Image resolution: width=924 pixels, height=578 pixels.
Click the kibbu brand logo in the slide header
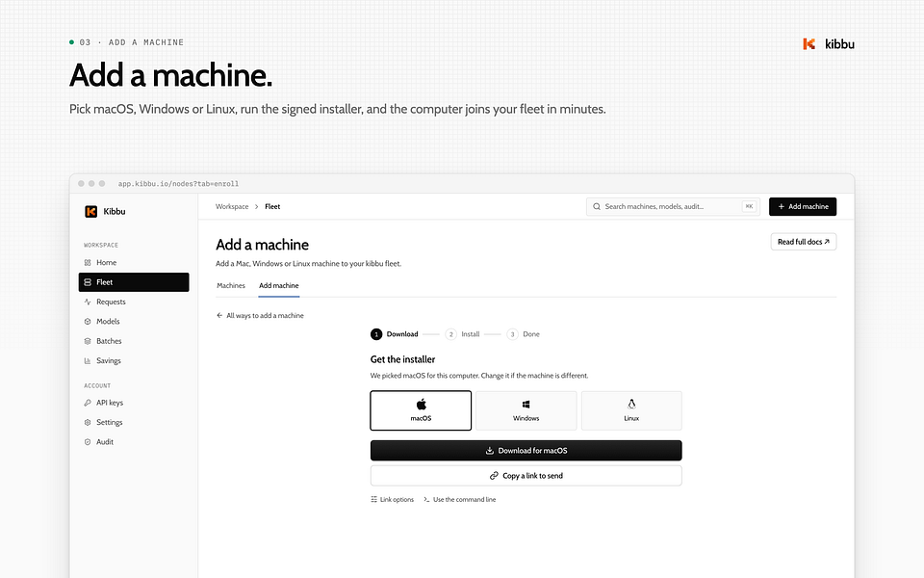point(809,43)
